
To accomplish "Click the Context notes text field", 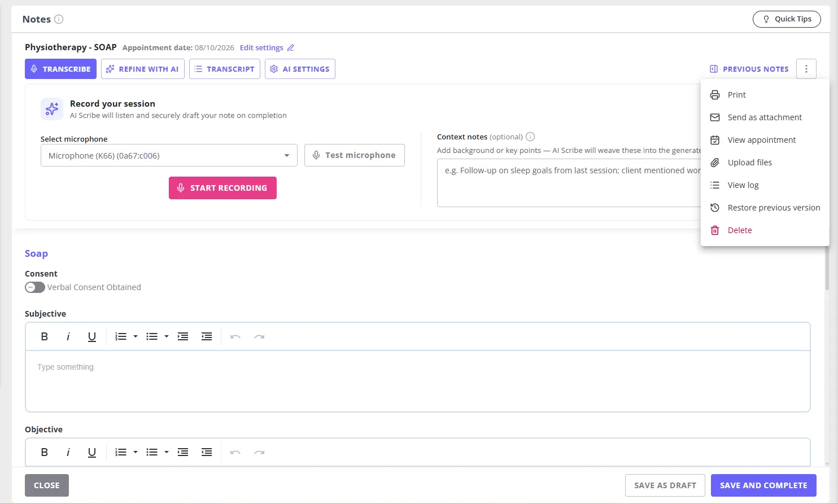I will pyautogui.click(x=569, y=183).
